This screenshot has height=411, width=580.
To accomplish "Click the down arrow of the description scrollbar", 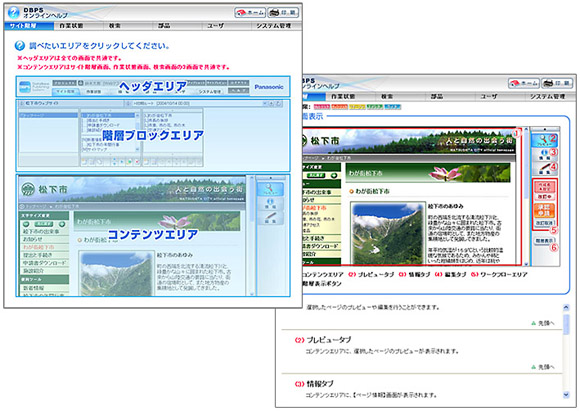I will 566,395.
